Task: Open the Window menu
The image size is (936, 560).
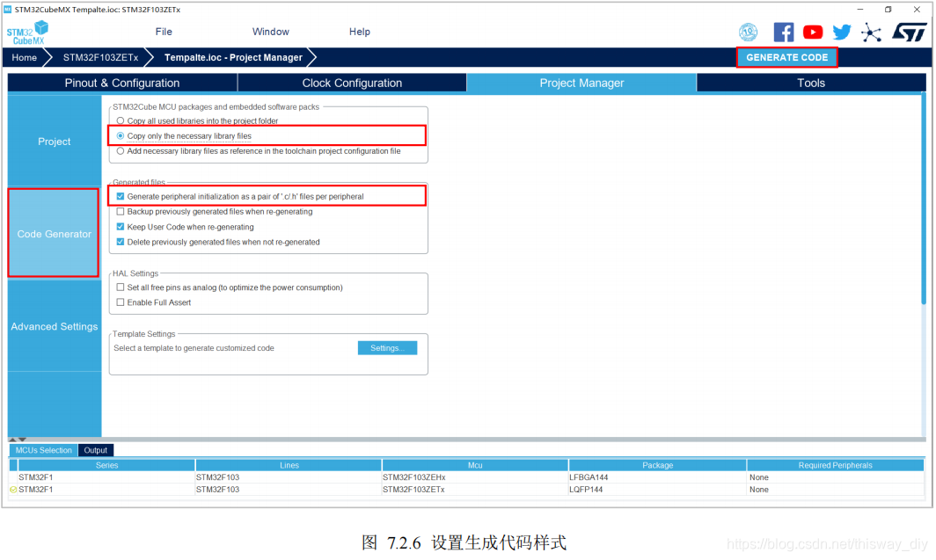Action: tap(270, 32)
